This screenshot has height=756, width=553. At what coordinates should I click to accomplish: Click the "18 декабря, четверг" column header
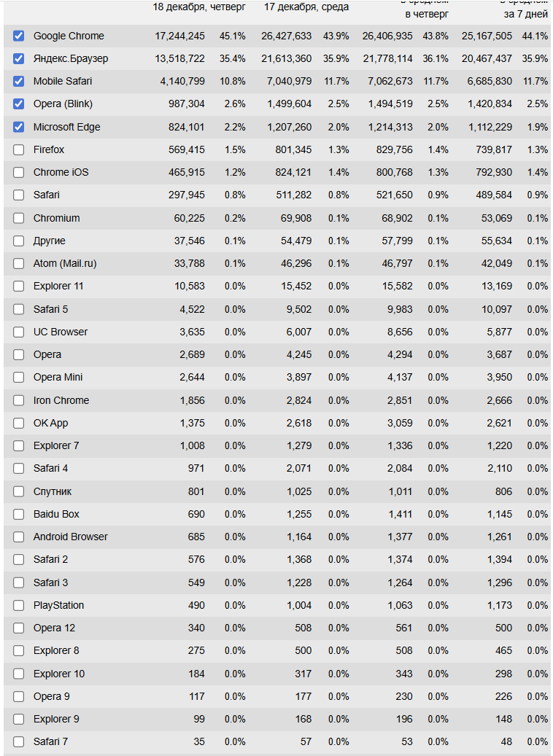coord(199,7)
